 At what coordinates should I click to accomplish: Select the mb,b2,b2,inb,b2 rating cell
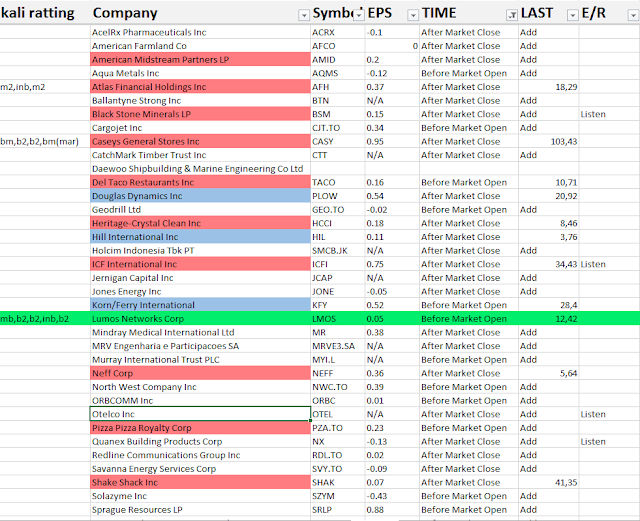tap(45, 319)
